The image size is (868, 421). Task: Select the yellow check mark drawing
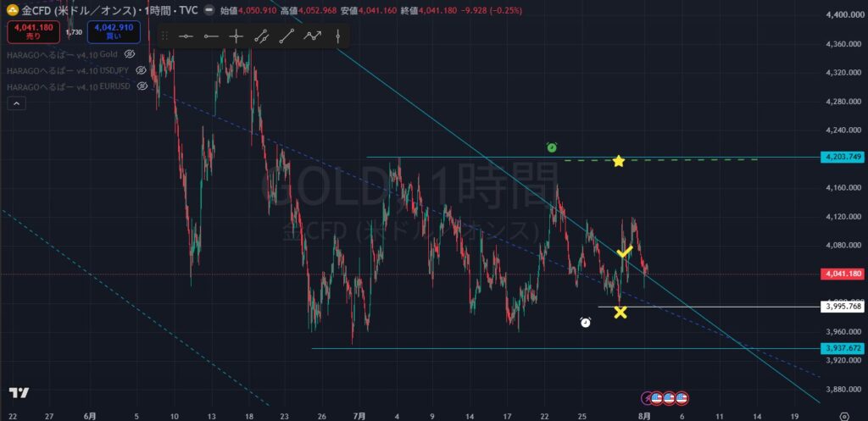point(625,252)
